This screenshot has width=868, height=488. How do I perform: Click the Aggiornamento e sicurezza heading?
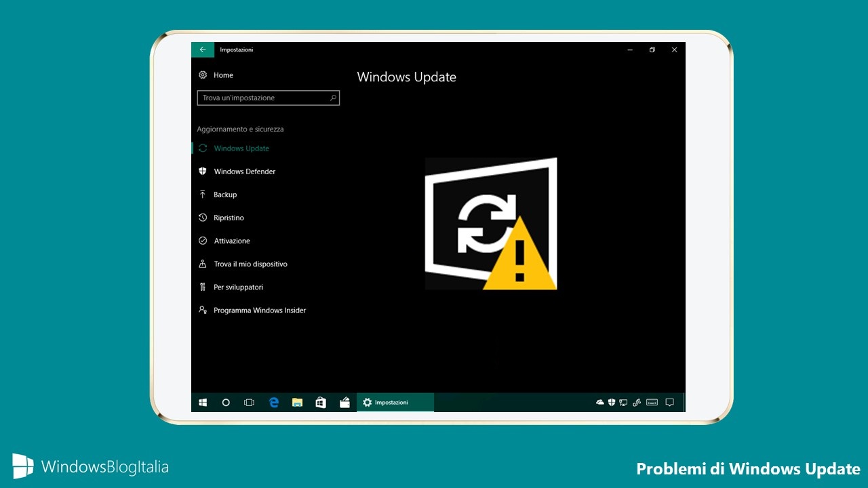point(240,129)
